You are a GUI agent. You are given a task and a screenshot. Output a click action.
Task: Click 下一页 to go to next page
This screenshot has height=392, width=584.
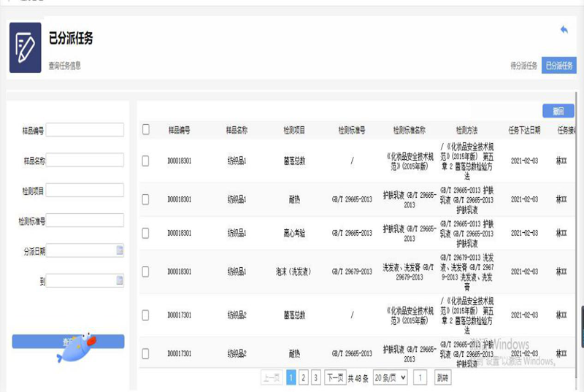pyautogui.click(x=334, y=377)
